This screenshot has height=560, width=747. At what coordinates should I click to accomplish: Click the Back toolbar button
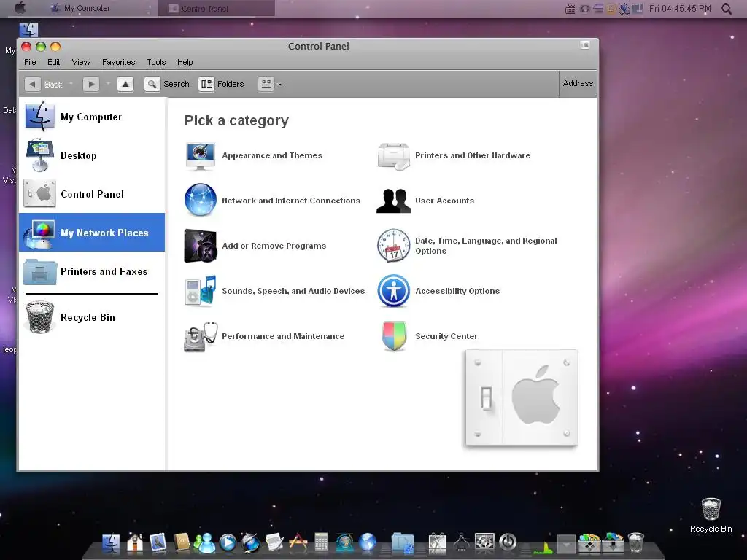(x=44, y=85)
